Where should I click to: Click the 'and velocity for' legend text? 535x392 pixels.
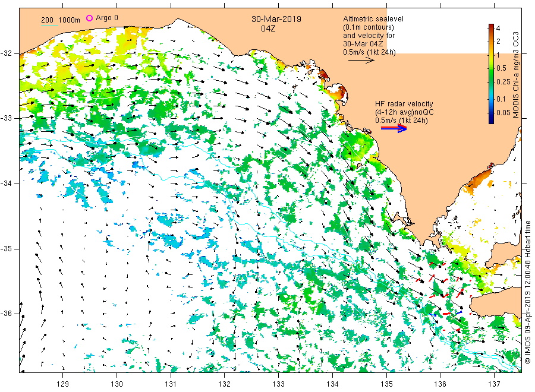369,36
